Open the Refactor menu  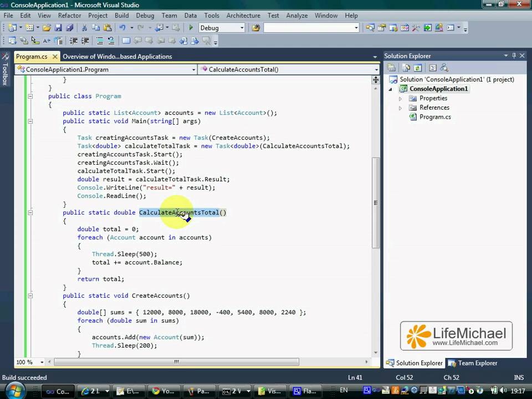coord(70,16)
